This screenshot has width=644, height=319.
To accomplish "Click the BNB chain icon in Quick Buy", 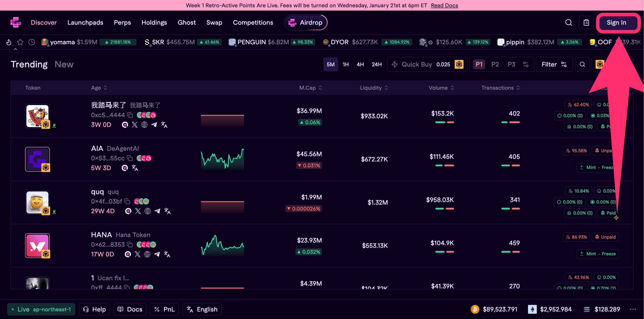I will point(459,64).
